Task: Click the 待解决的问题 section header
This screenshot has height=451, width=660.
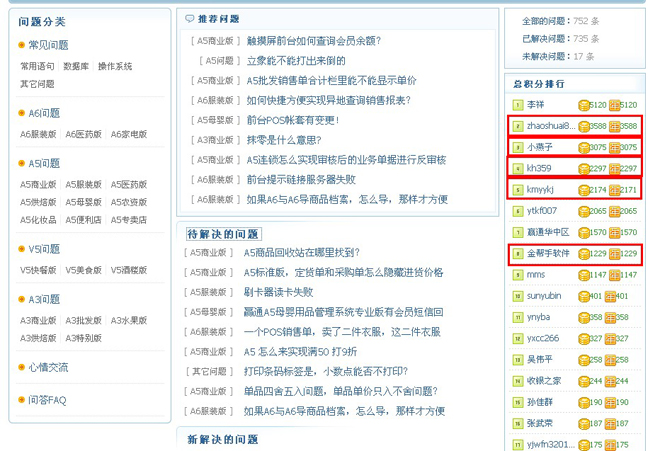Action: [x=222, y=233]
